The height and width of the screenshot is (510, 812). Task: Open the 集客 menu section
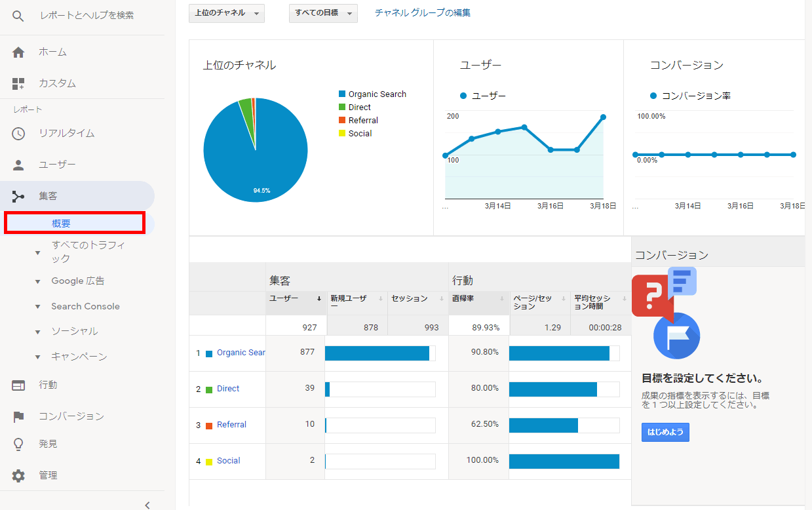(x=48, y=196)
